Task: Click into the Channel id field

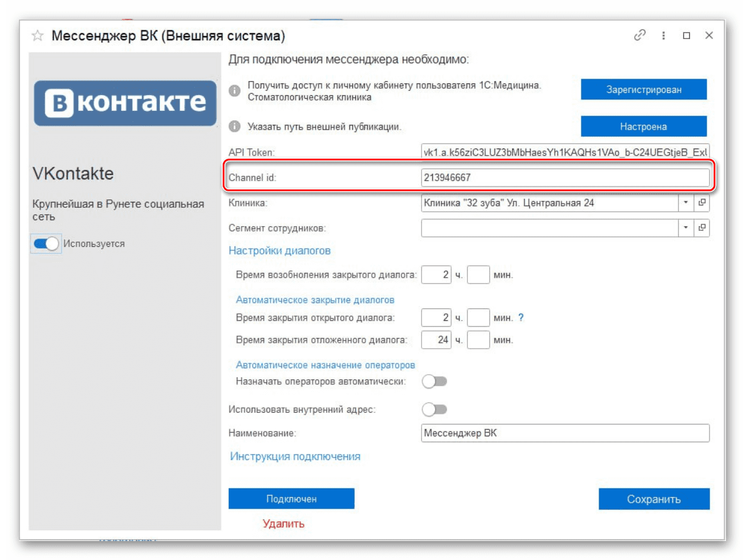Action: pos(565,178)
